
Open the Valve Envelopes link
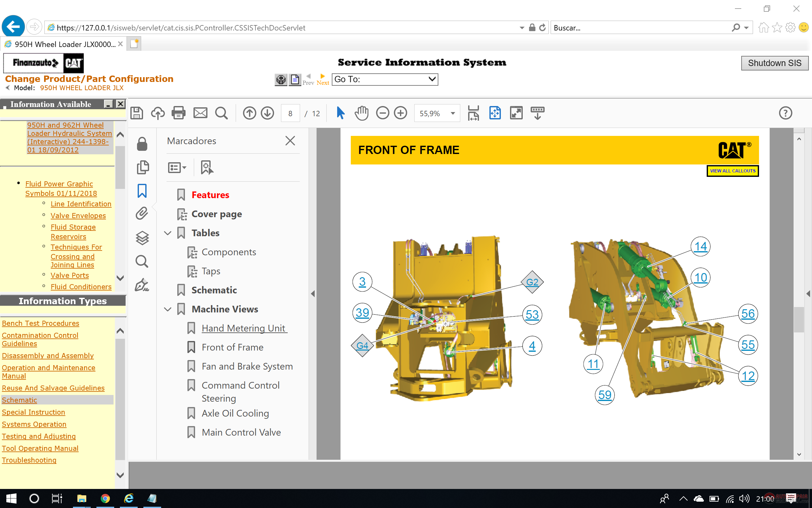tap(78, 215)
